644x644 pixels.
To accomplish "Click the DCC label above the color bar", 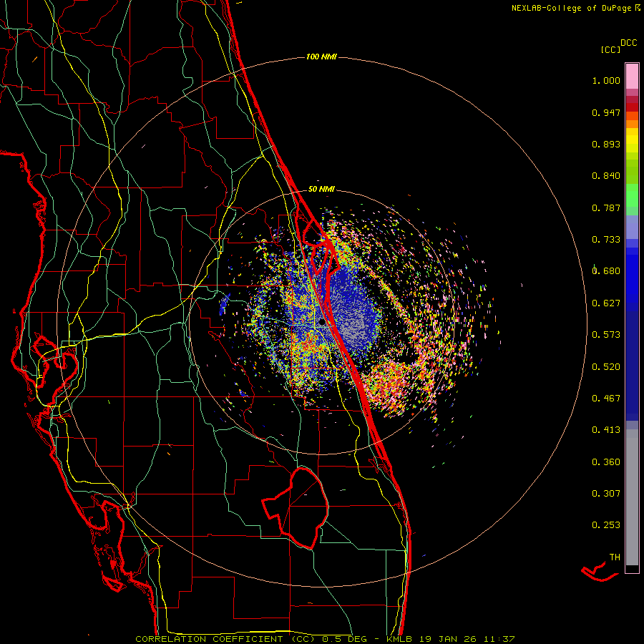I will pyautogui.click(x=629, y=43).
